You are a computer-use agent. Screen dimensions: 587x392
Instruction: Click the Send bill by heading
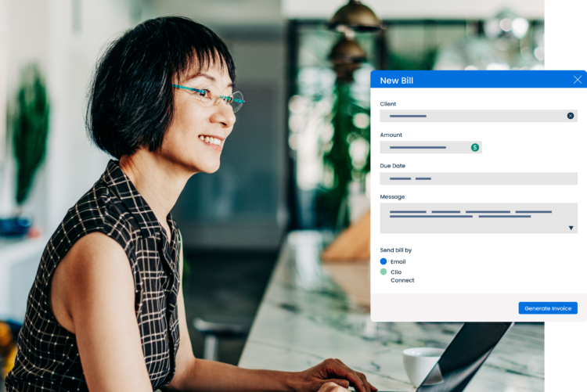pyautogui.click(x=396, y=250)
